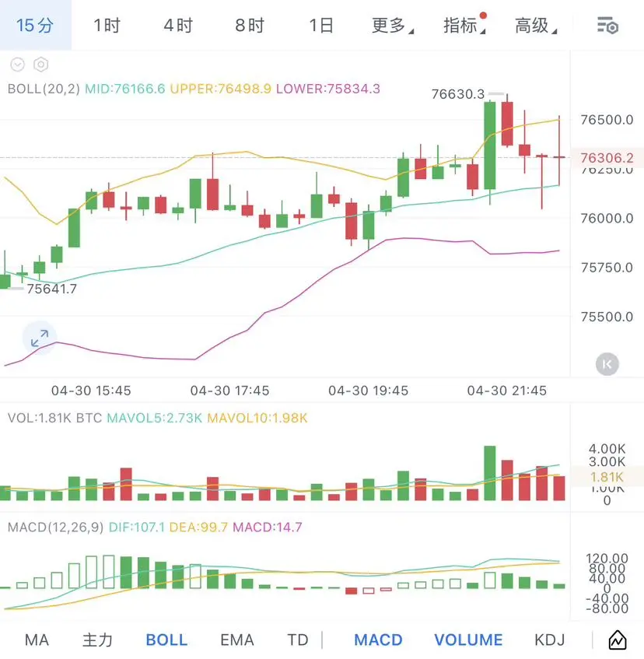This screenshot has height=659, width=644.
Task: Toggle the MA indicator
Action: pos(37,640)
